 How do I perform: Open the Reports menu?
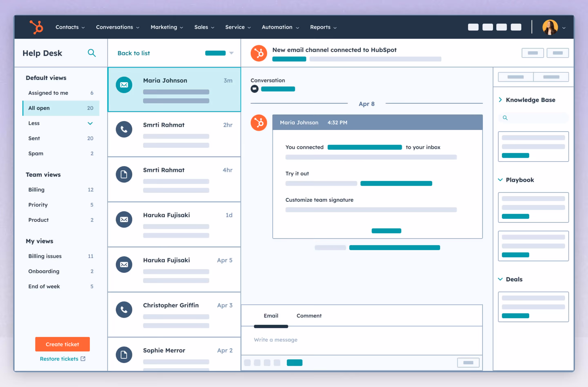point(323,27)
